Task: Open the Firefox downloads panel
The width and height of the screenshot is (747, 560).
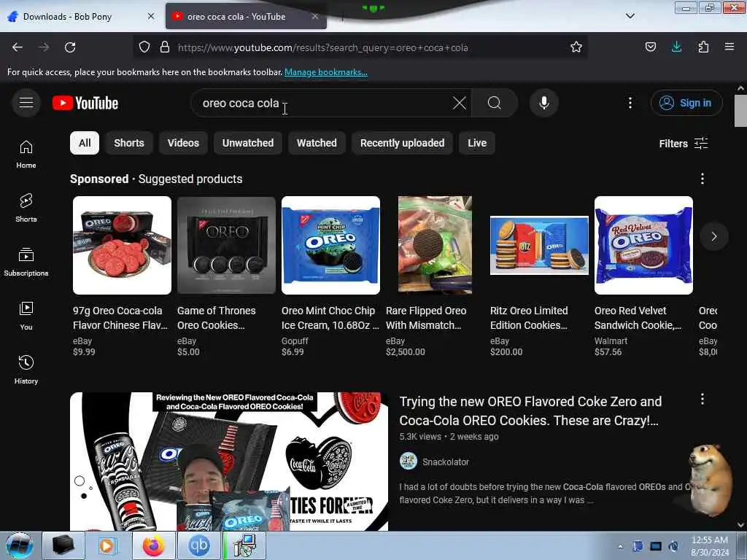Action: 676,47
